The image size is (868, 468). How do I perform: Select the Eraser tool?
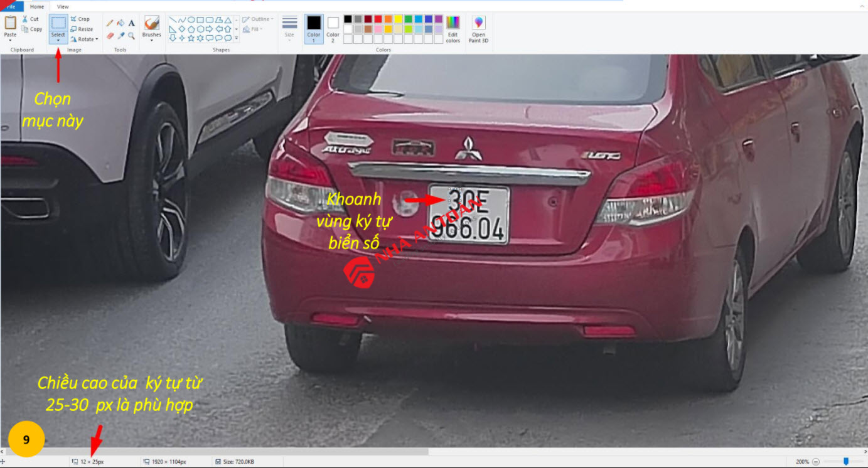pos(110,36)
